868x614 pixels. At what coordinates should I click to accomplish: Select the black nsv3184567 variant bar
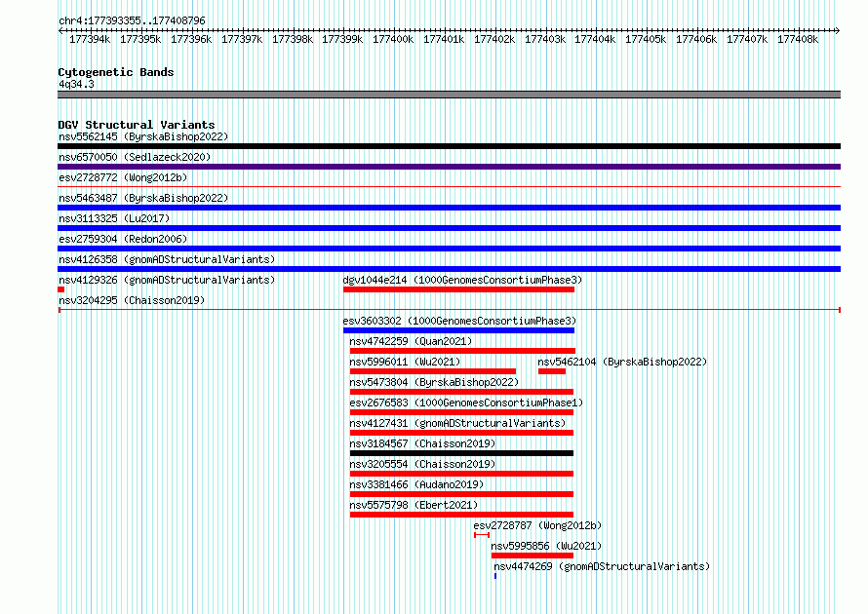[461, 453]
